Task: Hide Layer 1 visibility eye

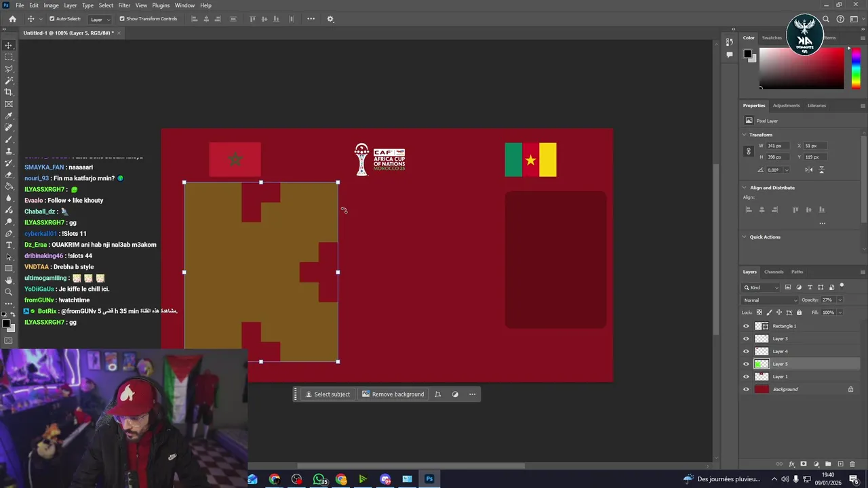Action: click(x=746, y=377)
